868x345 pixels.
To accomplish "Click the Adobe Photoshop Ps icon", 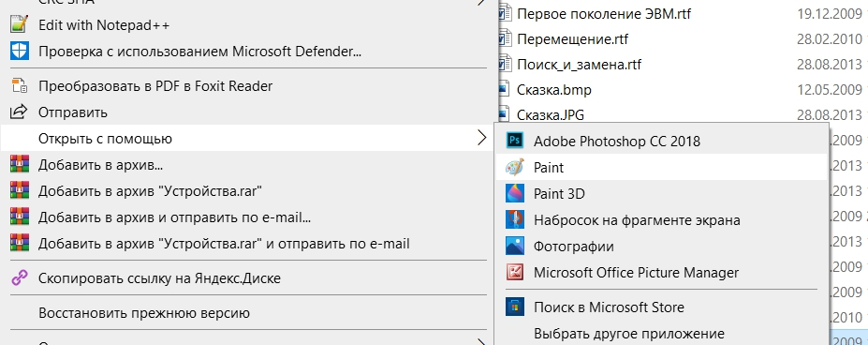I will point(515,141).
